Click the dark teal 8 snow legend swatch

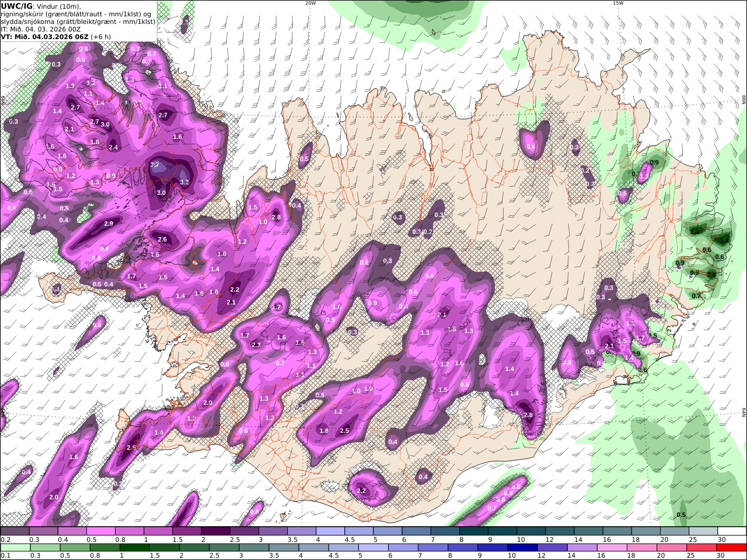click(x=473, y=531)
